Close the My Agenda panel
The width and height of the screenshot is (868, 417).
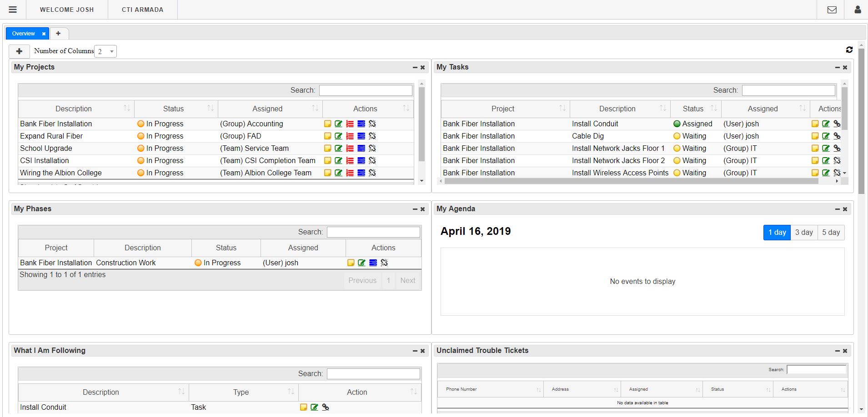[x=845, y=209]
